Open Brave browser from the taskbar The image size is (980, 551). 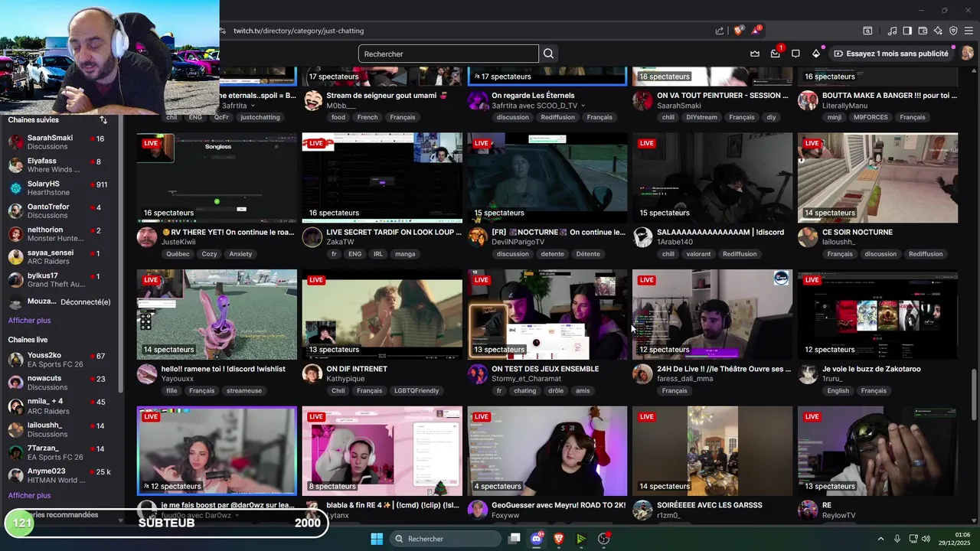click(x=559, y=539)
